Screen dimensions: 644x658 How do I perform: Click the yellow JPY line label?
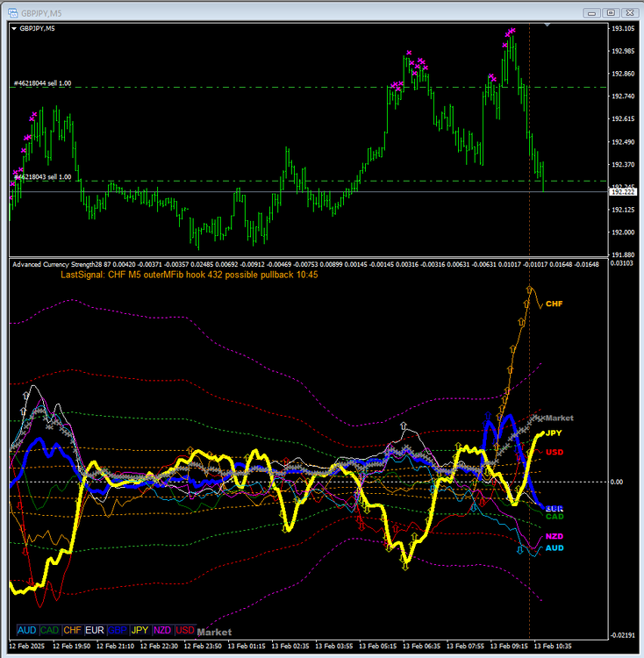click(x=554, y=433)
